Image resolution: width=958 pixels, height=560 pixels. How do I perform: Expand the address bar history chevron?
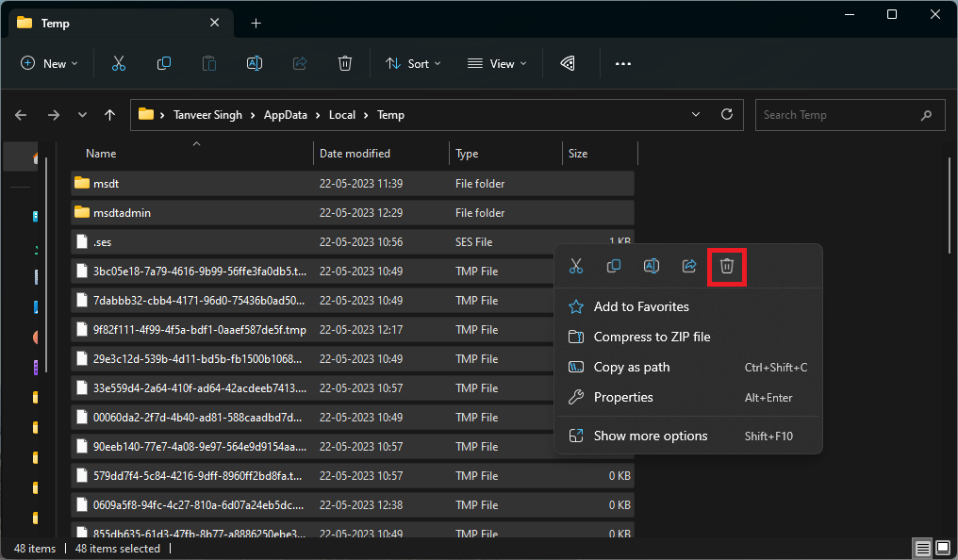[696, 115]
